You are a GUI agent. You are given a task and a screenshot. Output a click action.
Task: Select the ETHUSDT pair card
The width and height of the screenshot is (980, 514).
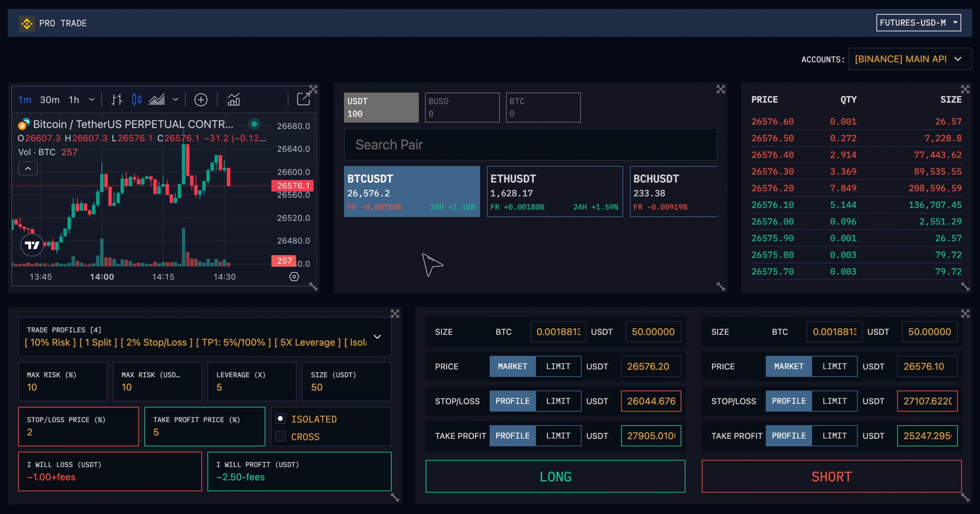click(554, 192)
